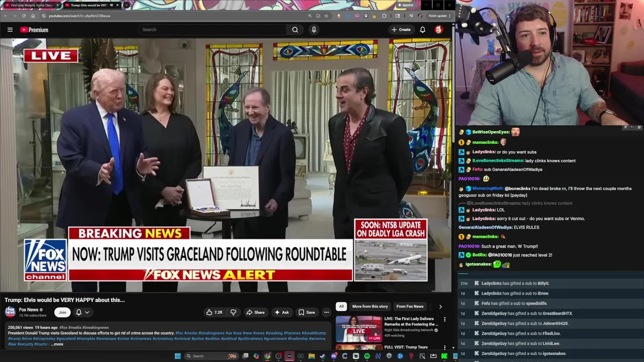Click BotRix level 2 chat message

coord(505,255)
